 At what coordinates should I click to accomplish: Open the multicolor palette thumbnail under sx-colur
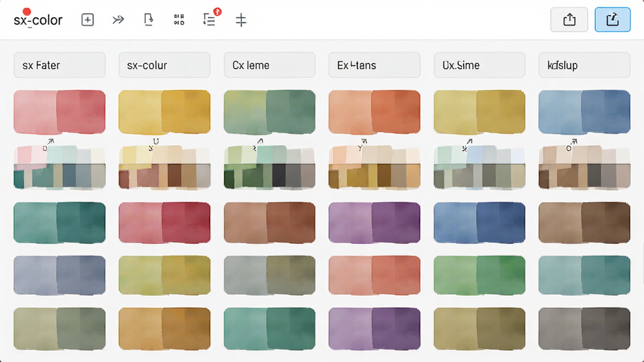[164, 167]
